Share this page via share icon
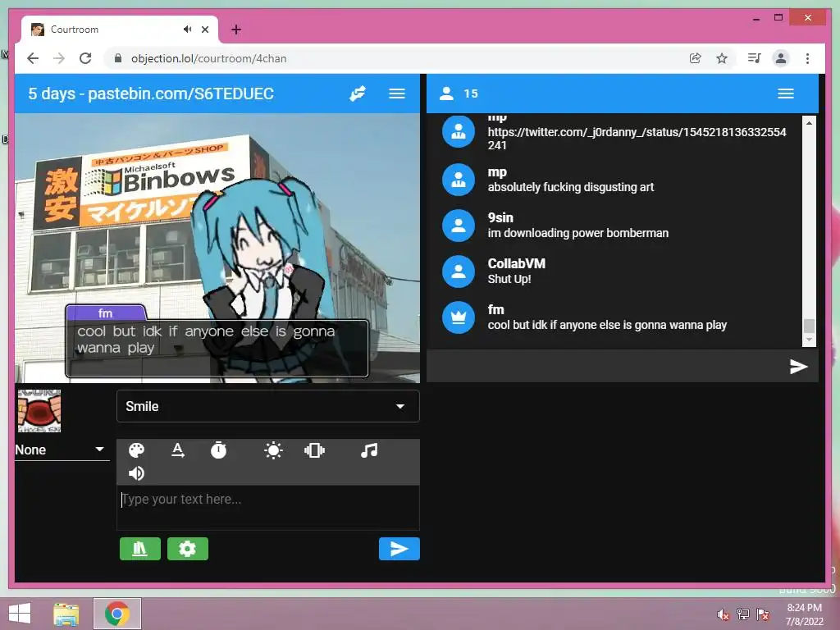The width and height of the screenshot is (840, 630). coord(695,58)
